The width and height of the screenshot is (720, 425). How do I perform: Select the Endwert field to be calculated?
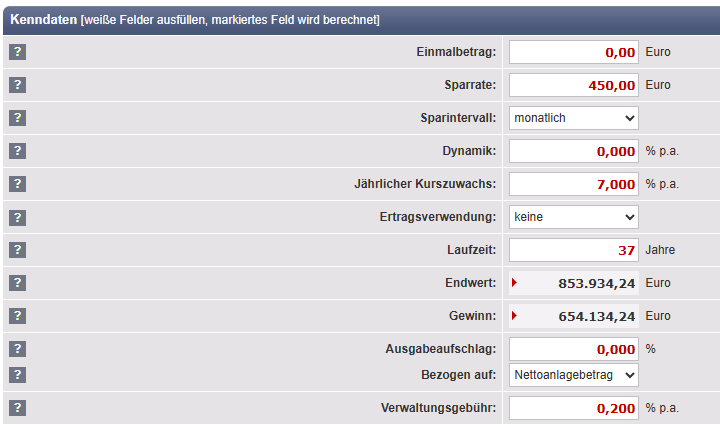tap(574, 283)
